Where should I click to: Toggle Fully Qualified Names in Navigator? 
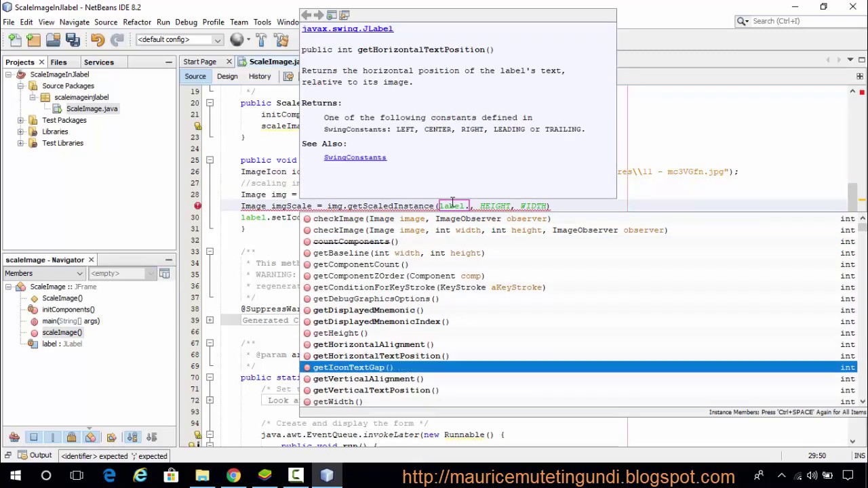pos(112,438)
